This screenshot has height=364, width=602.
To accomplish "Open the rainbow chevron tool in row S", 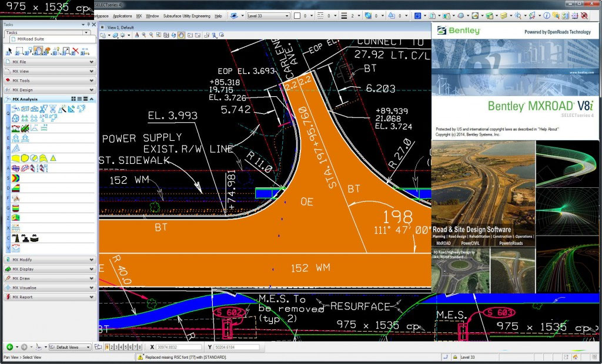I will coord(15,178).
